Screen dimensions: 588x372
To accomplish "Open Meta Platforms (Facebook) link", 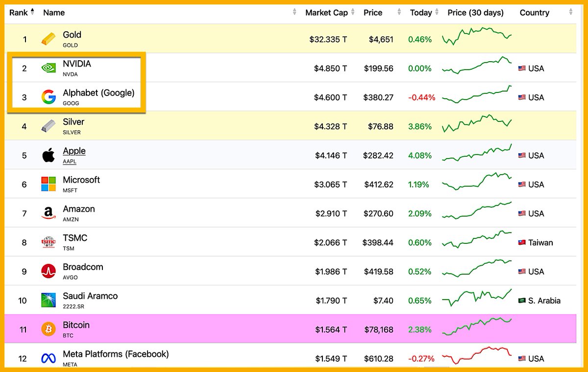I will coord(116,353).
